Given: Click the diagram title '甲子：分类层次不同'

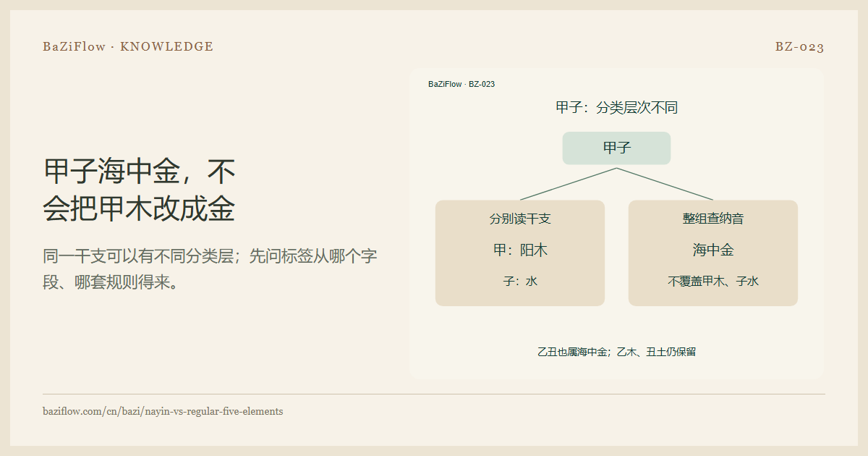Looking at the screenshot, I should (617, 108).
